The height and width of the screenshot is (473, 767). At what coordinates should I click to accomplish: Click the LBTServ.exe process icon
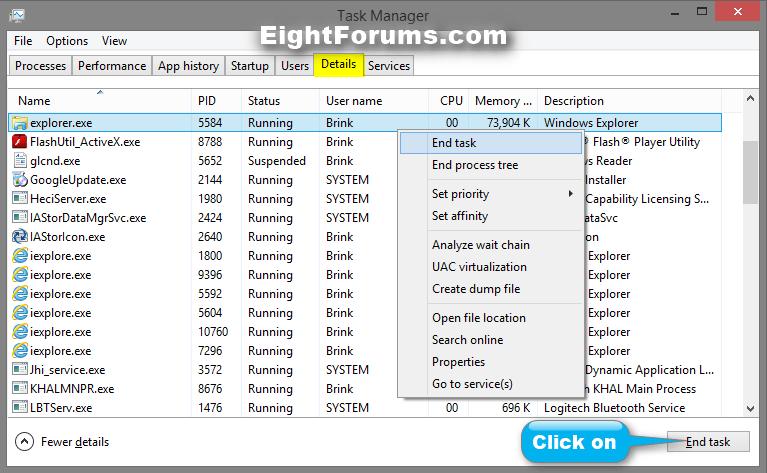(20, 407)
